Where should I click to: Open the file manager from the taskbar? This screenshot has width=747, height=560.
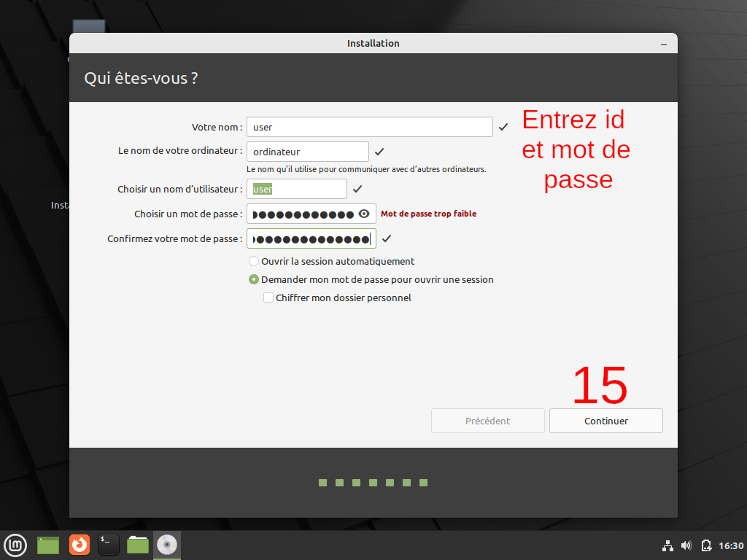137,545
